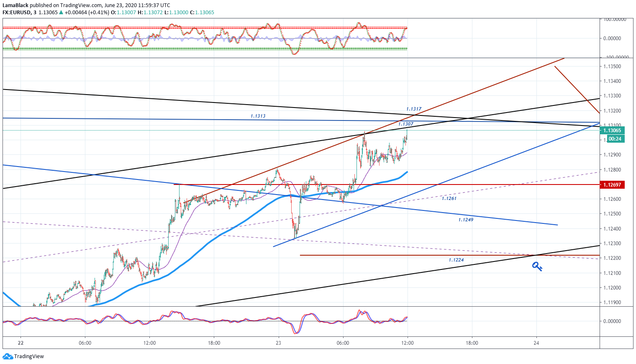The height and width of the screenshot is (364, 636).
Task: Click the first 12:00 time axis label
Action: (149, 343)
